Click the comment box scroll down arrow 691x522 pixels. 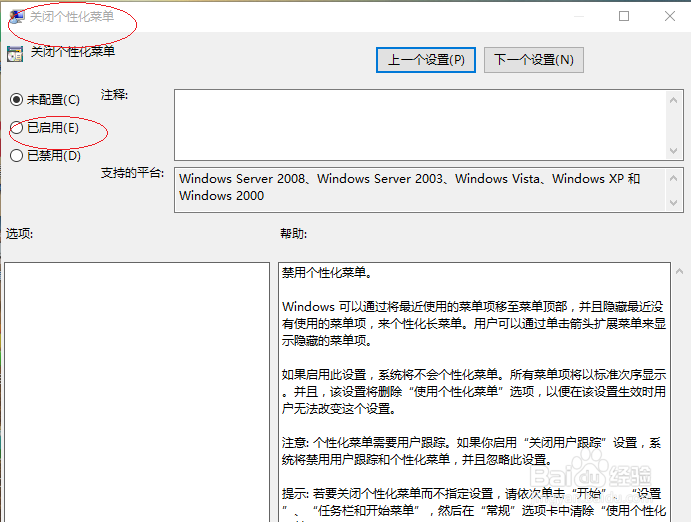[x=673, y=151]
